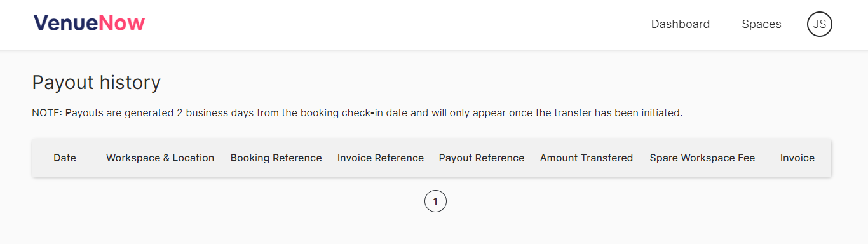The image size is (868, 244).
Task: Select page 1 in the pagination
Action: pos(435,201)
